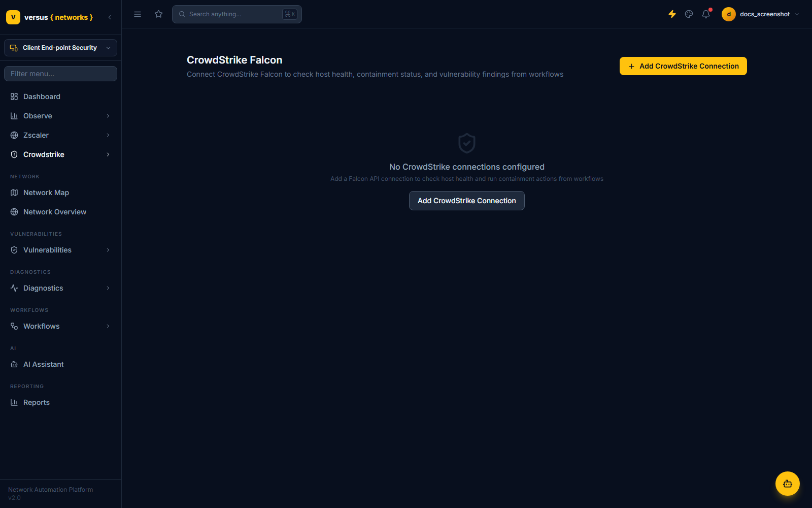Click the AI Assistant robot icon
Screen dimensions: 812x508
pos(14,364)
